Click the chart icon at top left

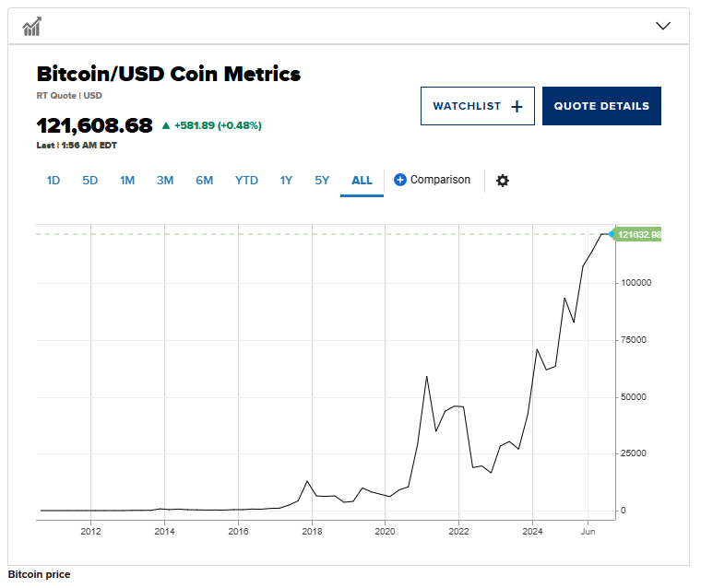tap(32, 26)
